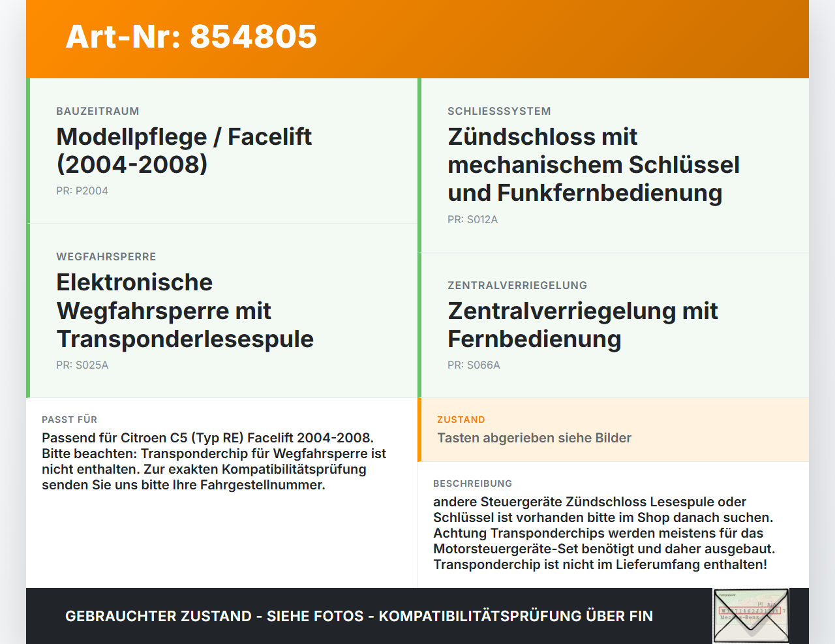
Task: Select the Transponderchip description paragraph
Action: (x=604, y=533)
